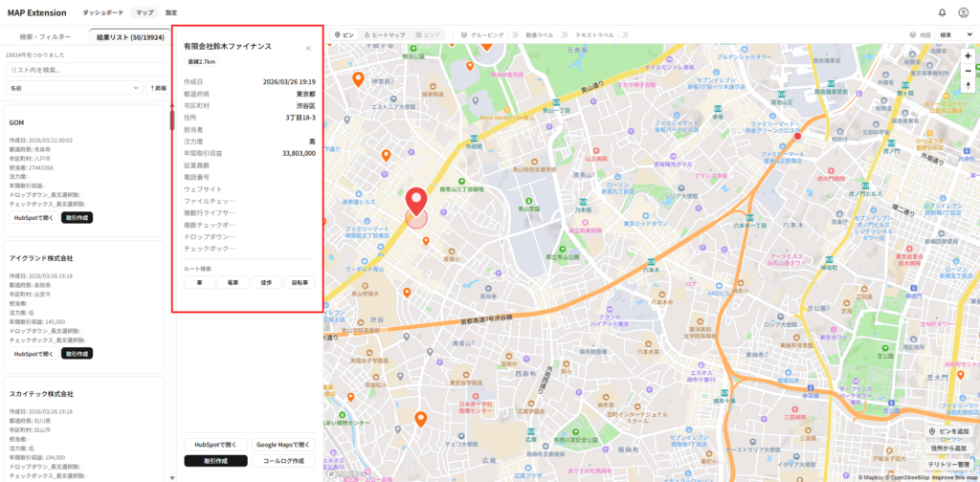Viewport: 980px width, 482px height.
Task: Search route by 徒歩
Action: click(266, 283)
